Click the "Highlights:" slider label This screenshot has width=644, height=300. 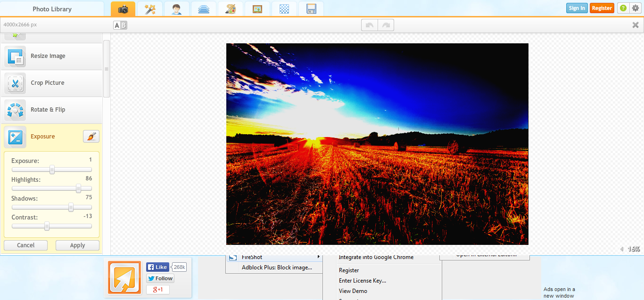26,180
